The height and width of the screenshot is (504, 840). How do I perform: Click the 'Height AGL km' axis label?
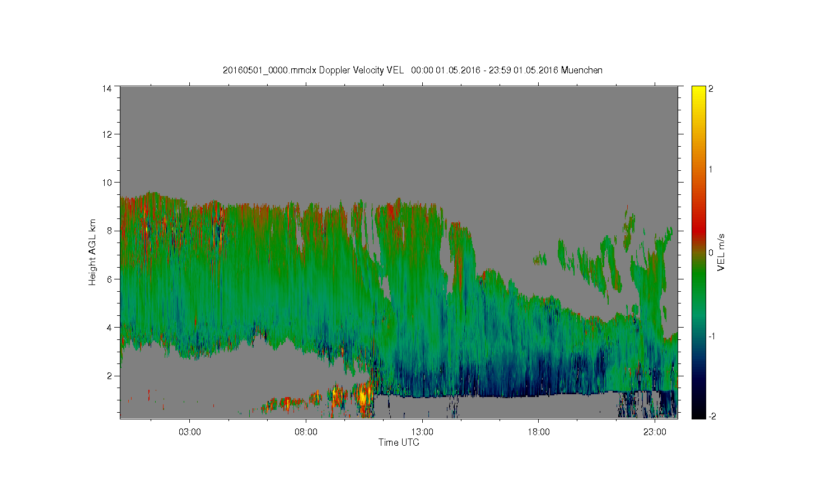pyautogui.click(x=92, y=252)
